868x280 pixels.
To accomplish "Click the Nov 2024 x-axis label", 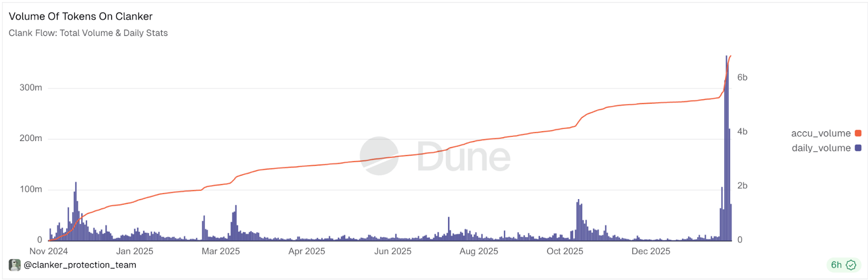I will click(x=49, y=251).
